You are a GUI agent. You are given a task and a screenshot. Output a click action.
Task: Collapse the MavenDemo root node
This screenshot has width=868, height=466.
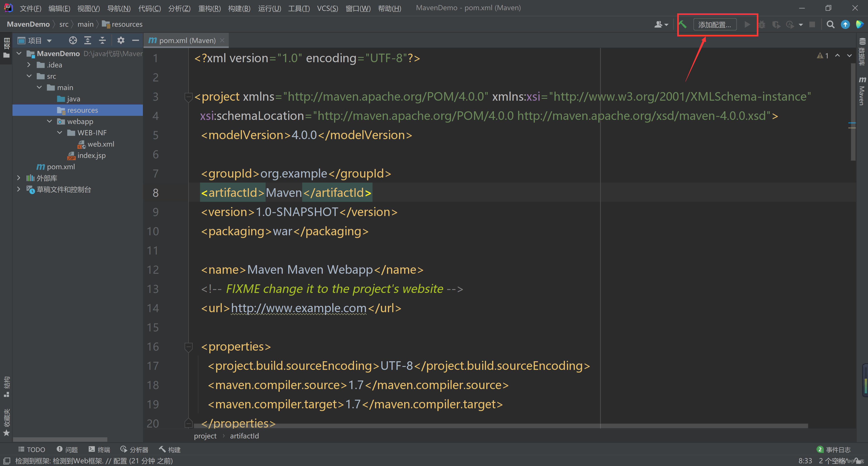(x=19, y=53)
